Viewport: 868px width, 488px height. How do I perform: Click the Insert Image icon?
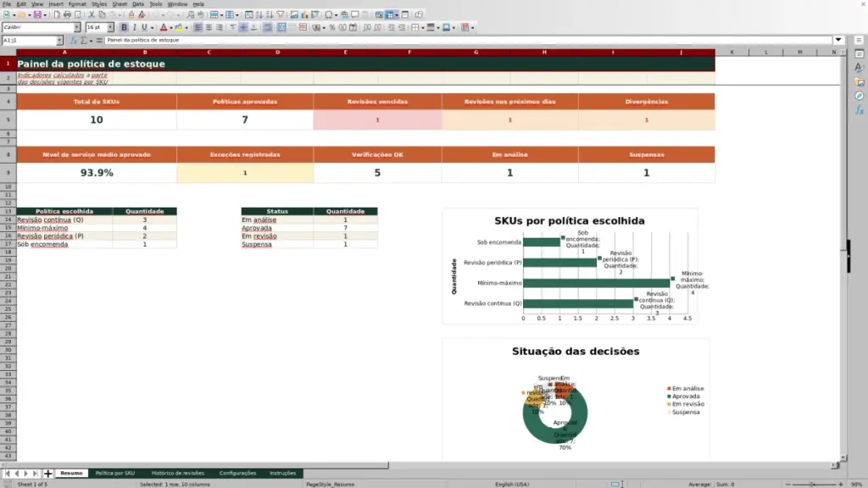click(x=294, y=15)
